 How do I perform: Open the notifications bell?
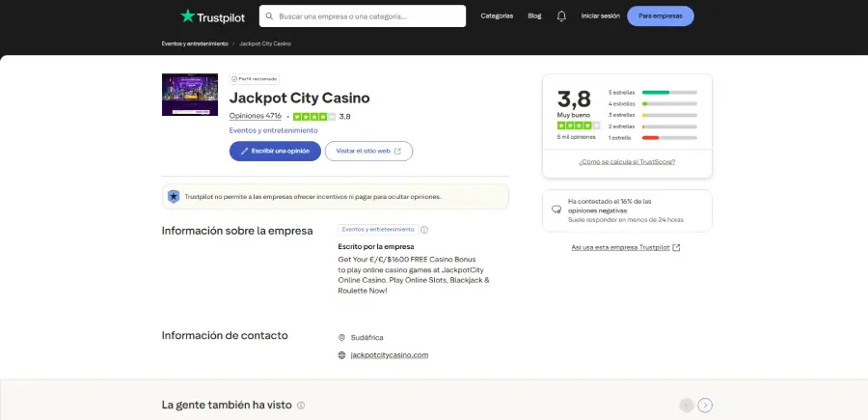pos(561,16)
